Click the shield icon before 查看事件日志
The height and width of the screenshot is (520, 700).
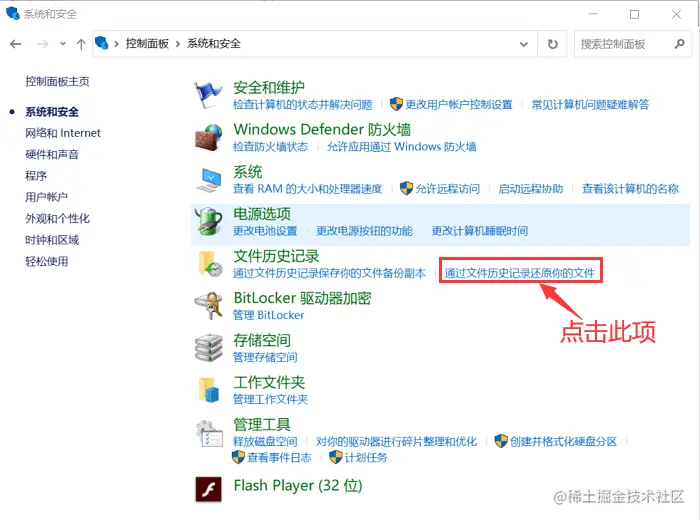pyautogui.click(x=238, y=457)
